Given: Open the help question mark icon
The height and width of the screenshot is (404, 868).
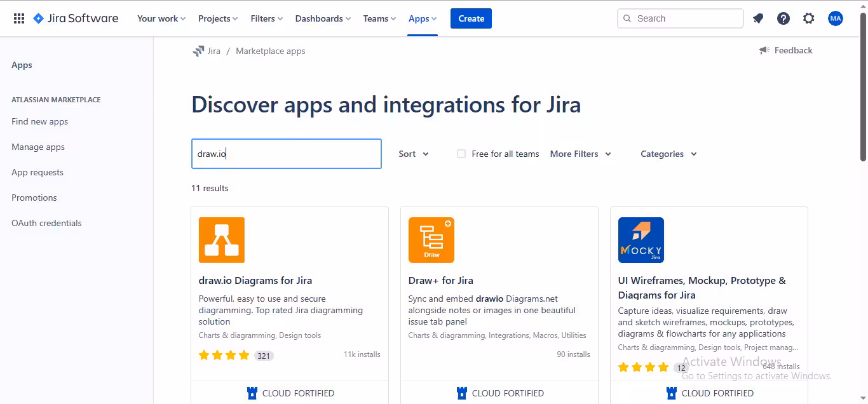Looking at the screenshot, I should 783,18.
